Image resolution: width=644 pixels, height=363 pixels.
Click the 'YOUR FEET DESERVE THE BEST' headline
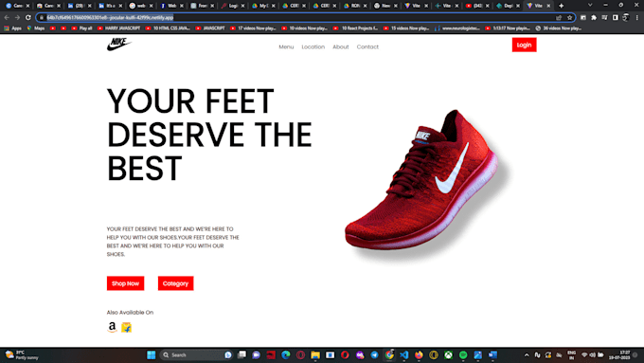coord(209,135)
